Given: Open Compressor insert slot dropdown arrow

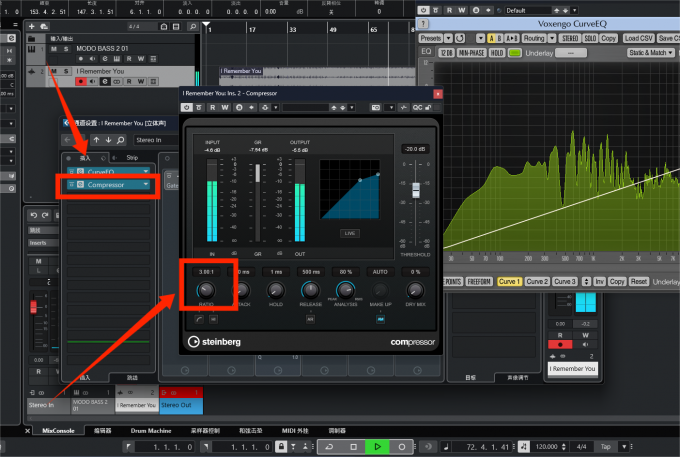Looking at the screenshot, I should click(x=146, y=185).
